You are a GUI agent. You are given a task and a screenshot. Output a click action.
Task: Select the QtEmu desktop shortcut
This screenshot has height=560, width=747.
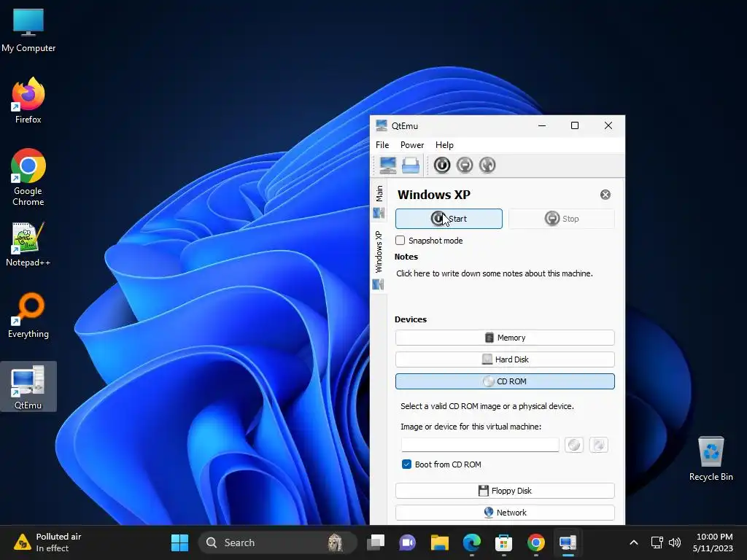tap(28, 386)
